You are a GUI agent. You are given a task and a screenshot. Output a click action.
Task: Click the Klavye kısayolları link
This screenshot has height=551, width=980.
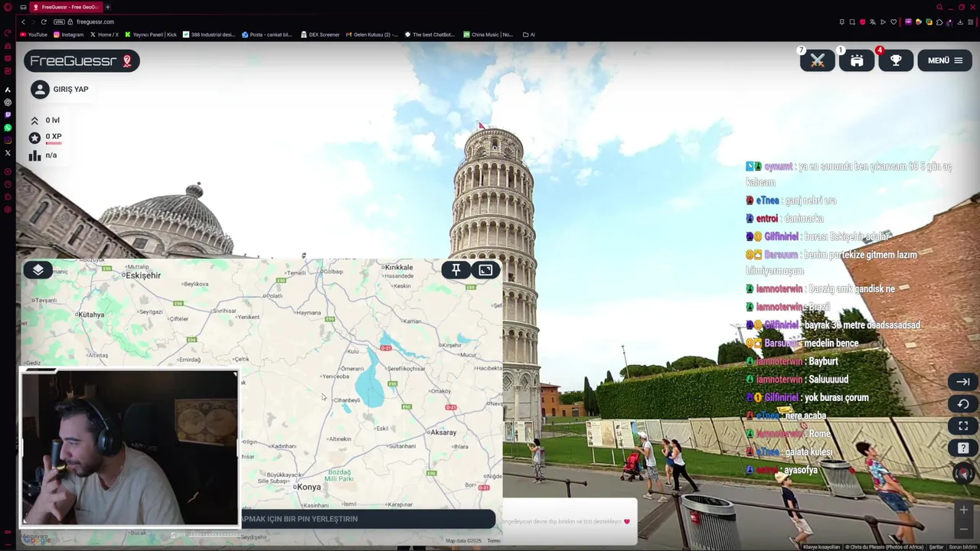[x=822, y=547]
